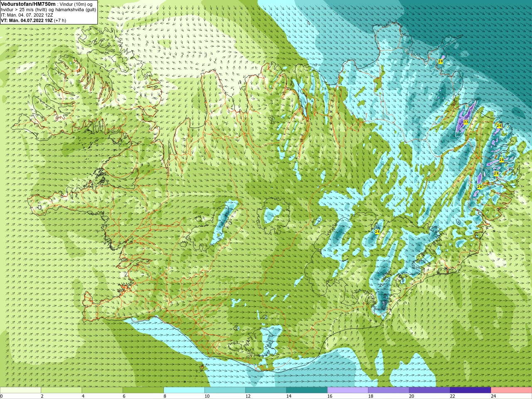Select the 8–10 m/s light cyan legend swatch

tap(184, 390)
